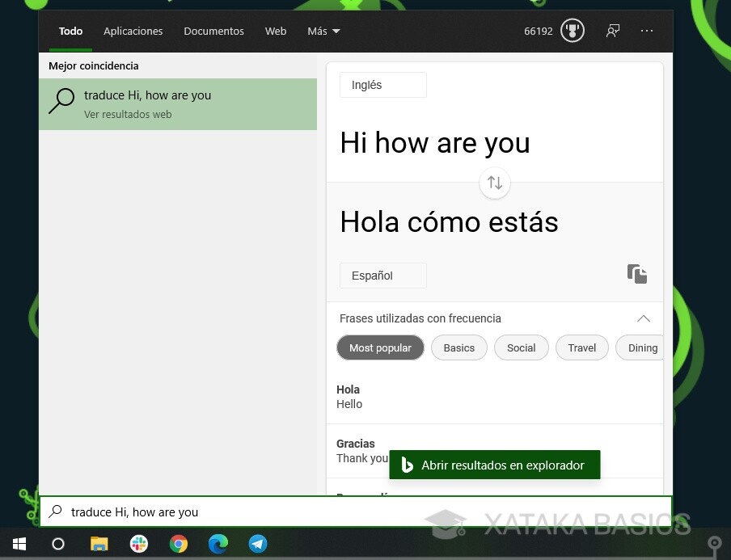Open Google Chrome from the taskbar
The width and height of the screenshot is (731, 560).
[x=178, y=544]
